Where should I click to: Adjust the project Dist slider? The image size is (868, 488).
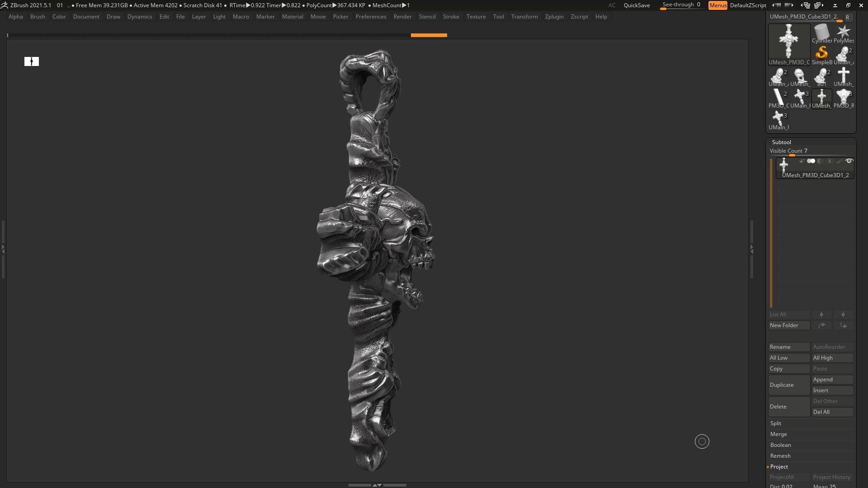tap(789, 486)
